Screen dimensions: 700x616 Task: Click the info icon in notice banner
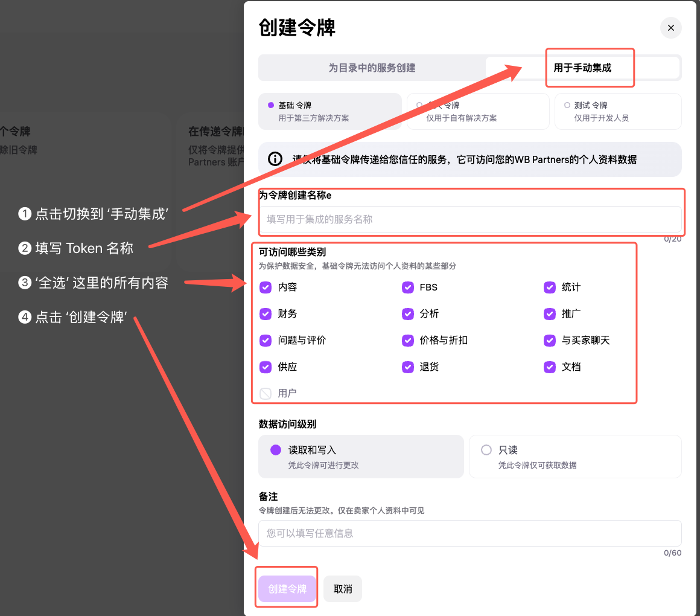tap(275, 159)
